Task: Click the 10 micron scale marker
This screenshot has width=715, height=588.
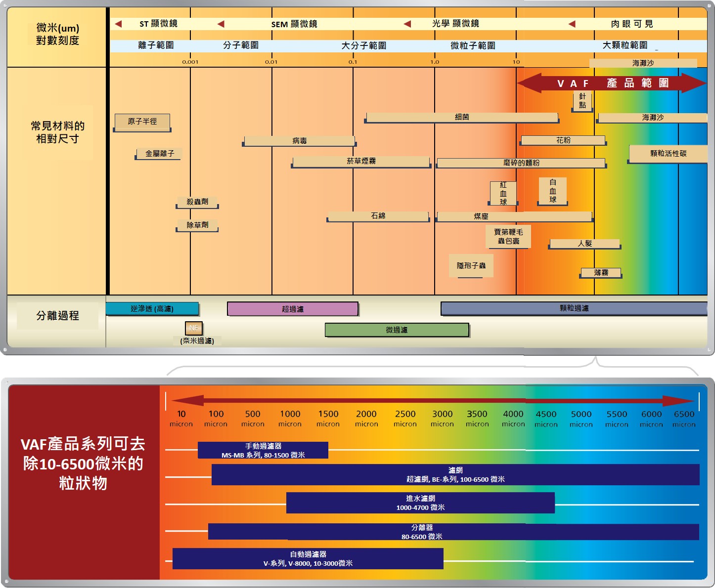Action: [x=181, y=419]
